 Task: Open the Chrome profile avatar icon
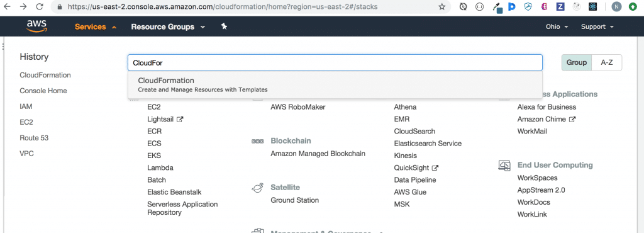[616, 6]
